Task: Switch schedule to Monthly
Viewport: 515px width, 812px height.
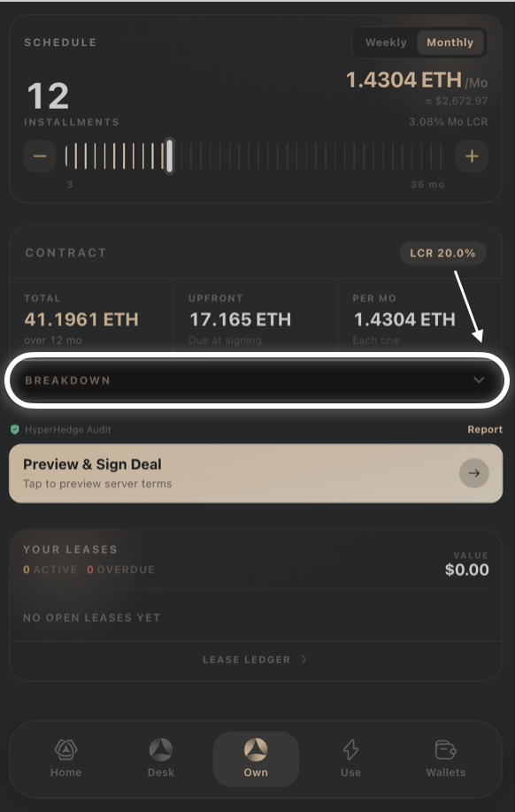Action: pos(450,42)
